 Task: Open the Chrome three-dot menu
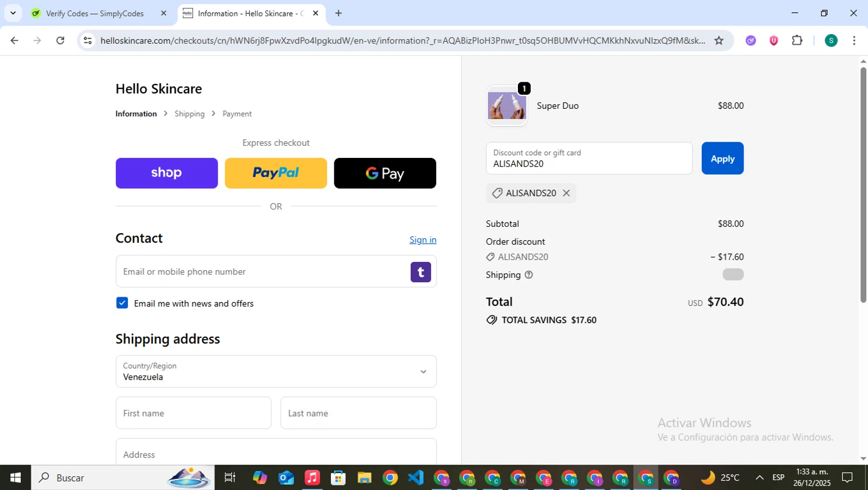854,40
